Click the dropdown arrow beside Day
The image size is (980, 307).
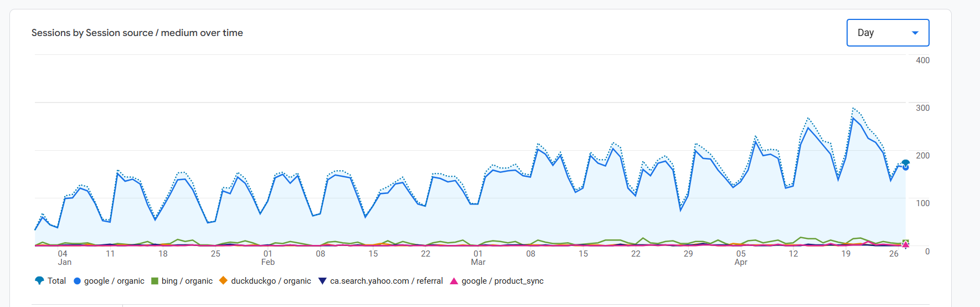coord(915,33)
